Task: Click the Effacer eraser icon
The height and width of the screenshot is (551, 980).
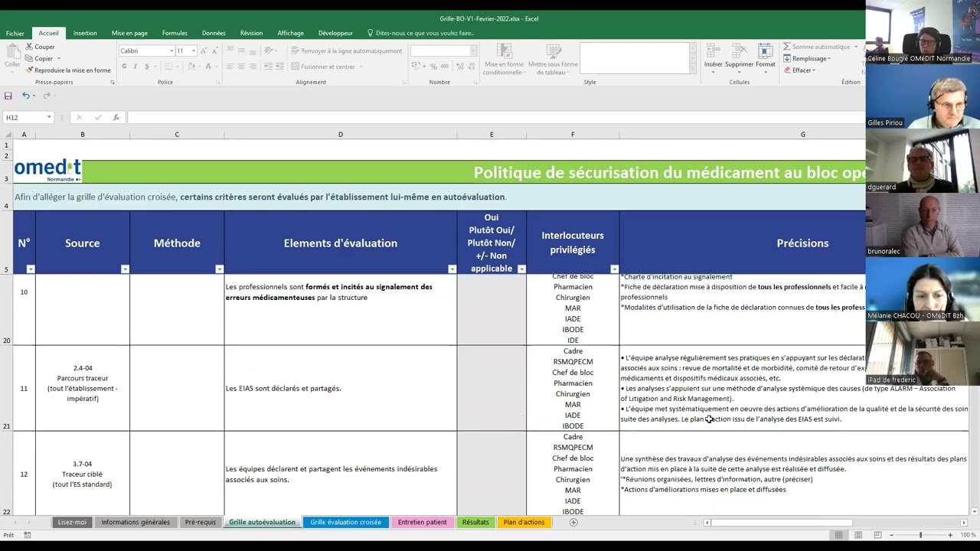Action: (787, 70)
